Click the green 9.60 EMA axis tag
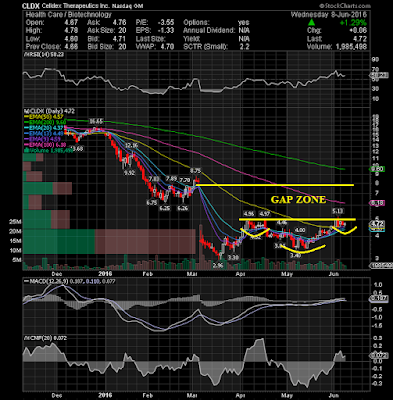 coord(377,169)
